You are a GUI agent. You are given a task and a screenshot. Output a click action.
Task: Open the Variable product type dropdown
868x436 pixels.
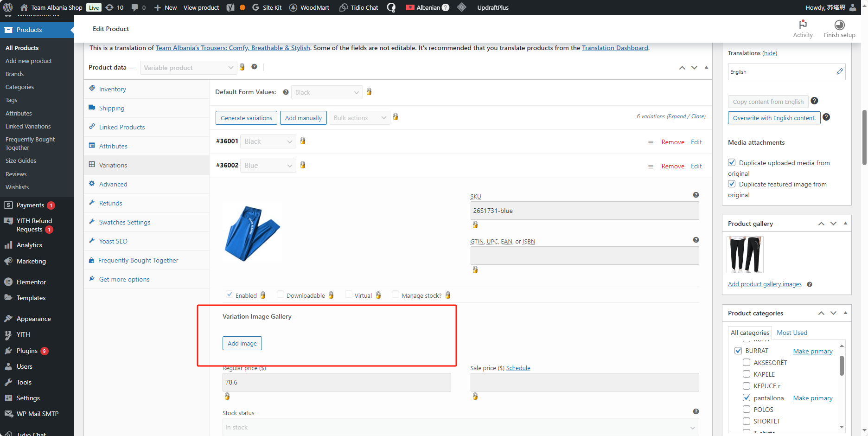point(188,68)
